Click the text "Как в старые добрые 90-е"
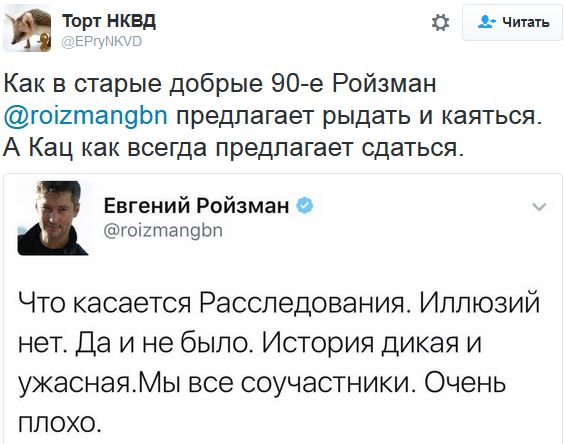The image size is (564, 444). click(164, 83)
